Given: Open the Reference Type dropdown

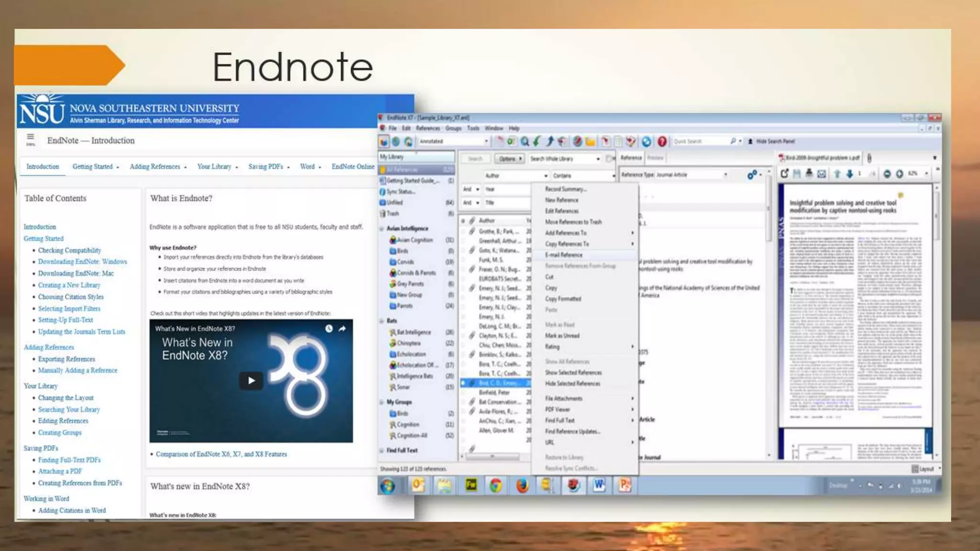Looking at the screenshot, I should tap(725, 175).
